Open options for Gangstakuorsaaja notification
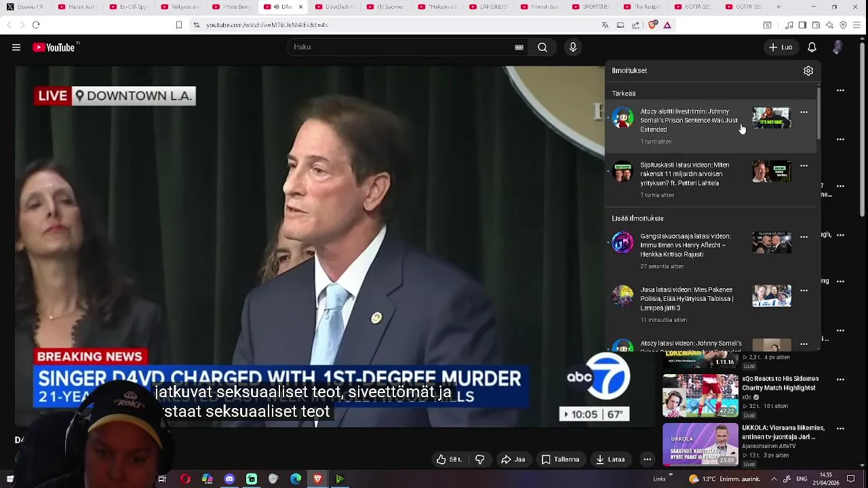 pyautogui.click(x=804, y=237)
